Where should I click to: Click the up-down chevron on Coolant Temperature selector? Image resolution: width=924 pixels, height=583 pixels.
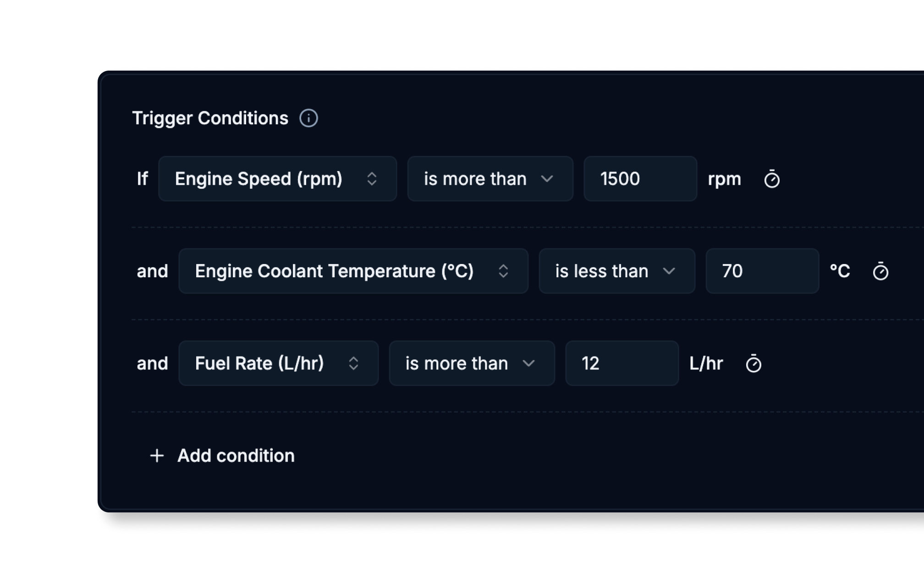pos(503,271)
